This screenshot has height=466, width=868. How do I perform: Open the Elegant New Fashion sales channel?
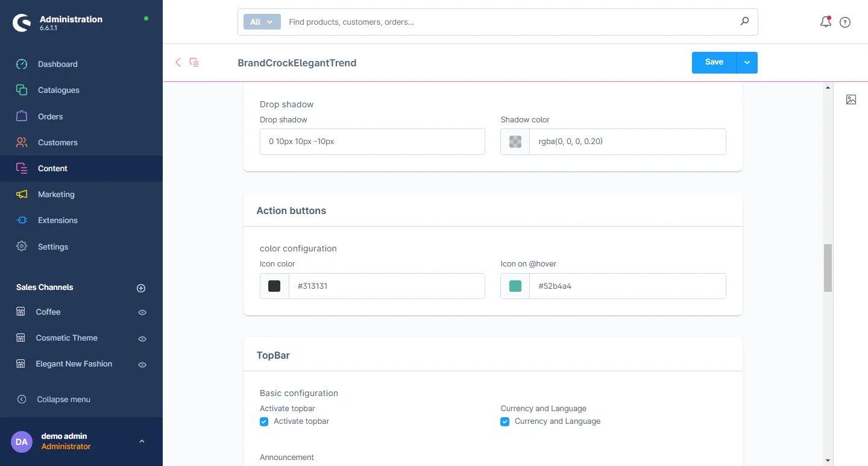tap(74, 364)
